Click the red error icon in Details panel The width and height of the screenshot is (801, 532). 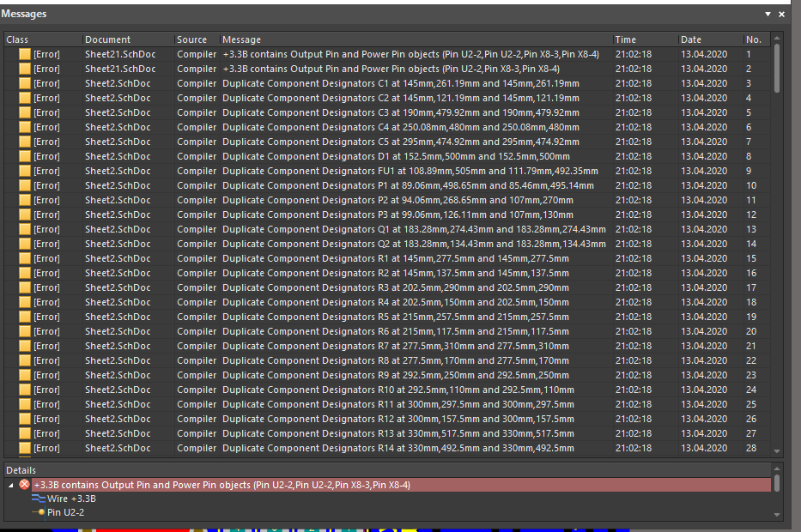click(25, 485)
